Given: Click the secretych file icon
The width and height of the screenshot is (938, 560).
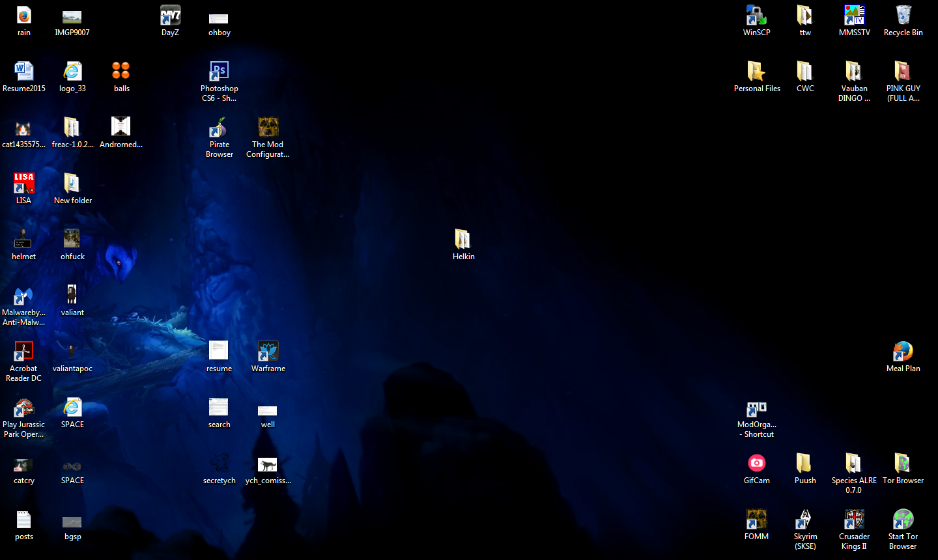Looking at the screenshot, I should [219, 463].
